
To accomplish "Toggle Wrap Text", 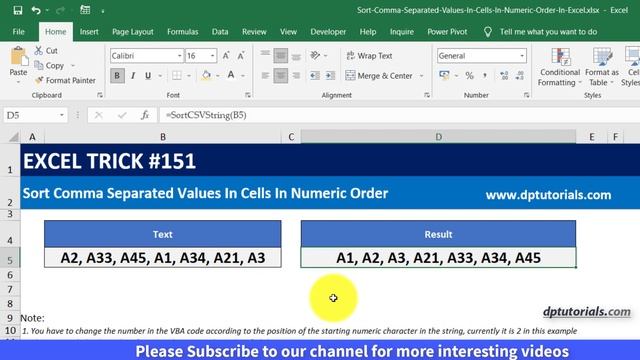I will click(x=369, y=56).
